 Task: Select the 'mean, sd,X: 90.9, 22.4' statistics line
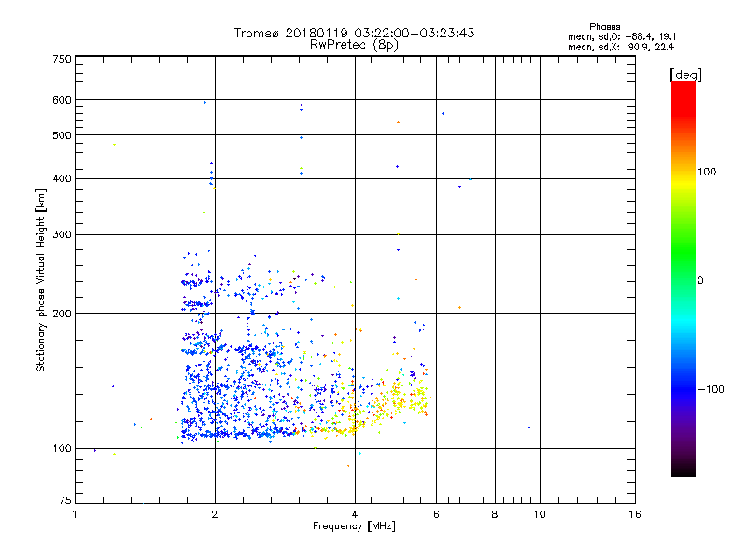pos(621,47)
